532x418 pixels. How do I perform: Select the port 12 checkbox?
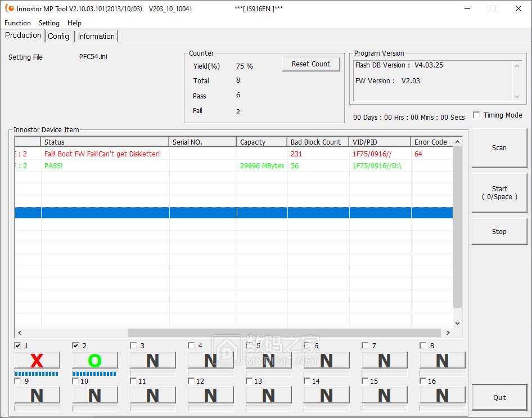pyautogui.click(x=191, y=381)
